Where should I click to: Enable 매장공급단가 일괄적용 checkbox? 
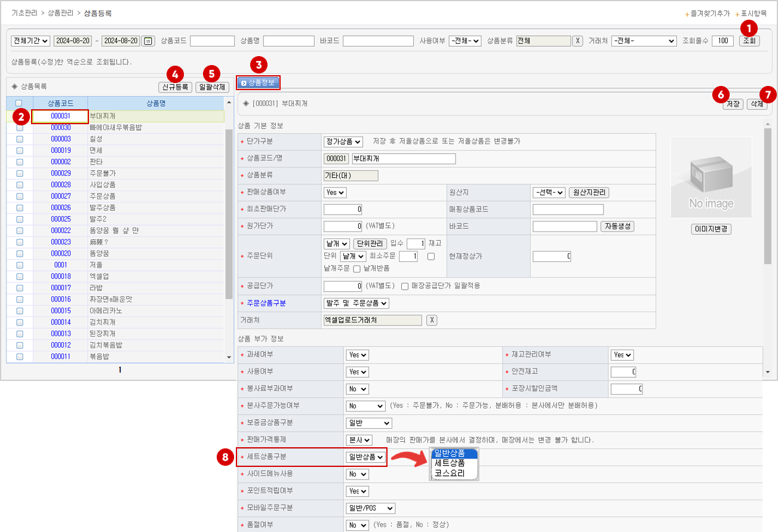405,286
